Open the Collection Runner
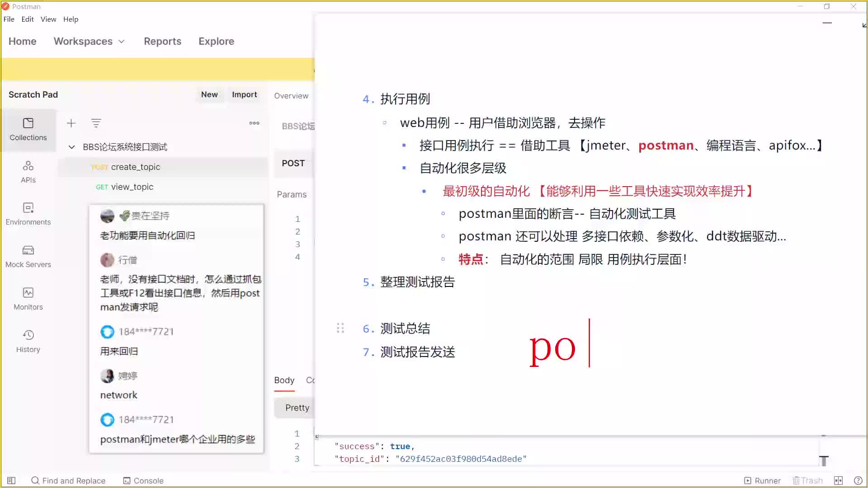Viewport: 868px width, 488px height. pos(762,480)
